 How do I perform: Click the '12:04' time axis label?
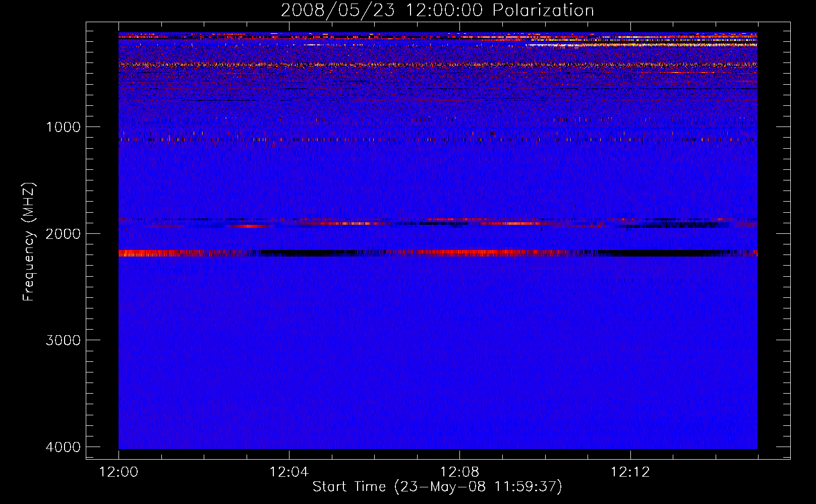click(289, 472)
